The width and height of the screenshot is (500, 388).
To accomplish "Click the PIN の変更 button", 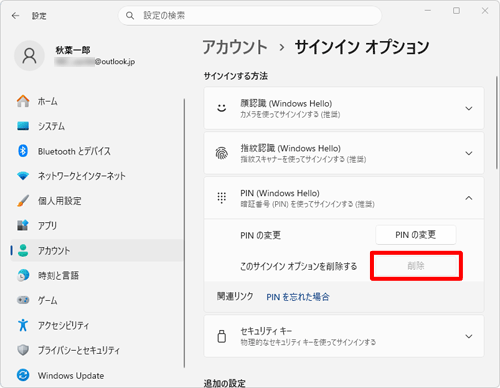I will [x=416, y=235].
